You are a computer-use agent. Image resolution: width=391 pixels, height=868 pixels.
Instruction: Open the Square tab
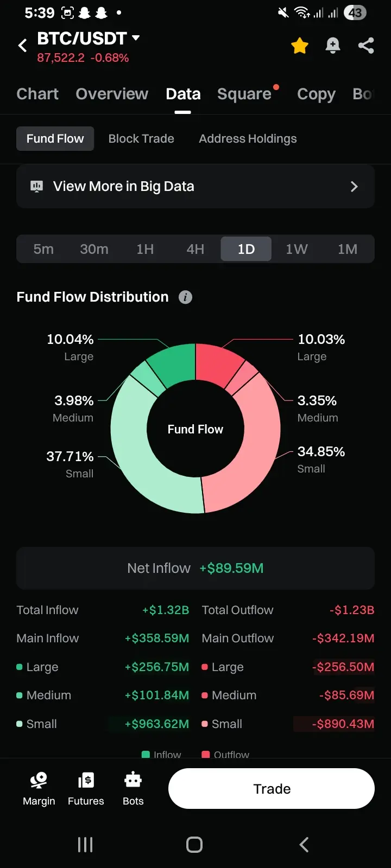pyautogui.click(x=244, y=94)
